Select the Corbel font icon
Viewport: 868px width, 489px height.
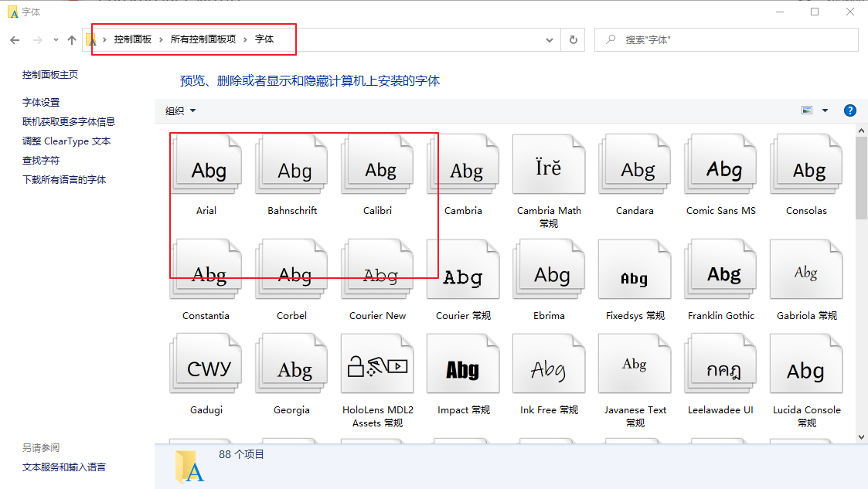[291, 270]
